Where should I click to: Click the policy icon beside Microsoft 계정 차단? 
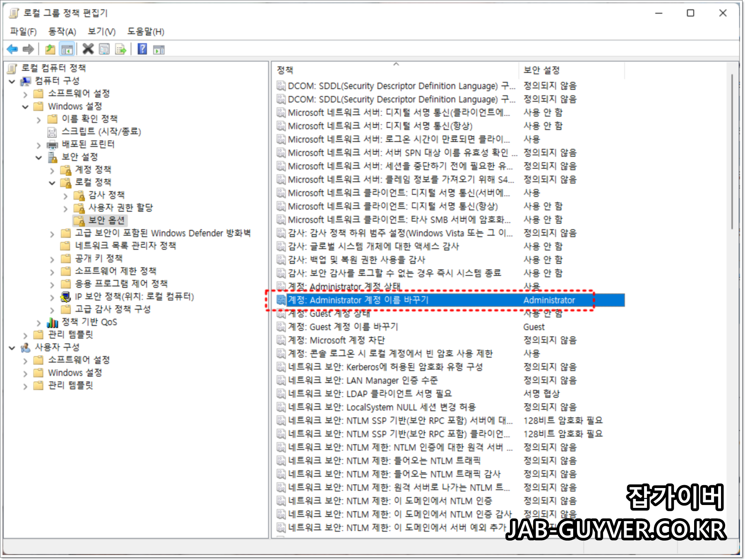click(x=281, y=340)
